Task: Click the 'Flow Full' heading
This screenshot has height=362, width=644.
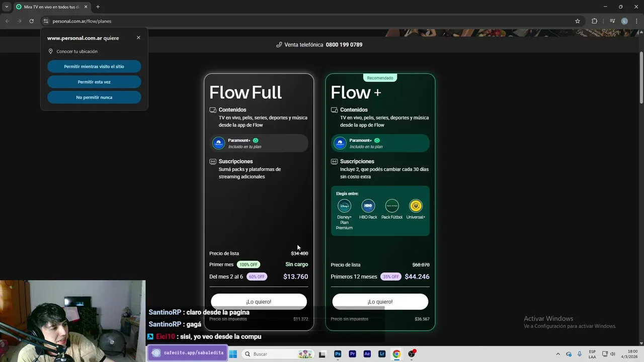Action: 246,93
